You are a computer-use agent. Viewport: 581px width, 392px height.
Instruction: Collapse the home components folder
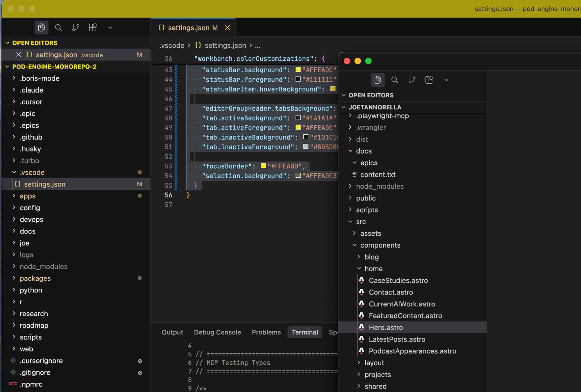tap(359, 269)
